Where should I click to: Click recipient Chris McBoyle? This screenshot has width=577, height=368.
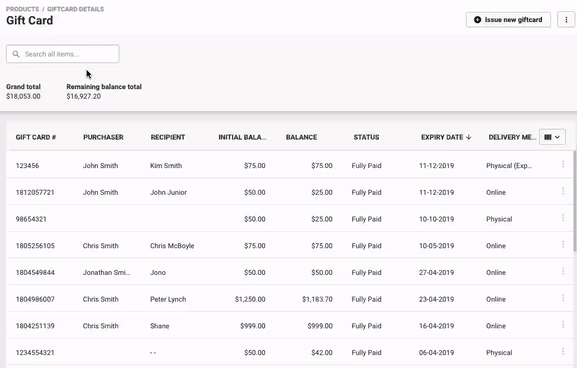coord(172,246)
